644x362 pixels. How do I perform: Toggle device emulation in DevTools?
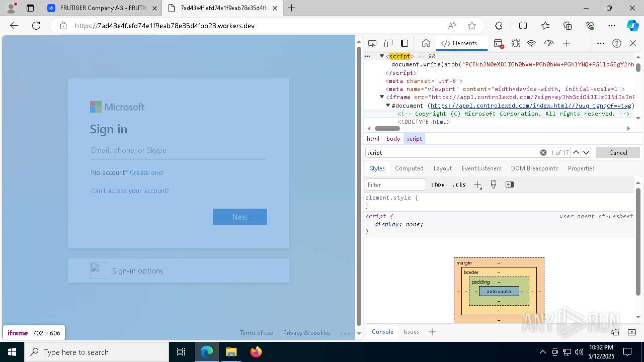388,43
